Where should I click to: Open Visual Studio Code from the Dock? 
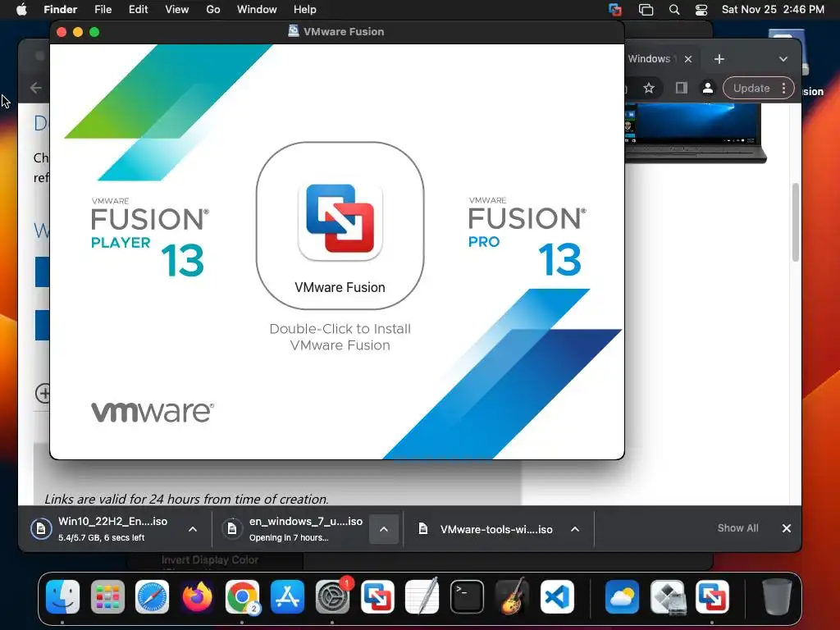click(557, 596)
